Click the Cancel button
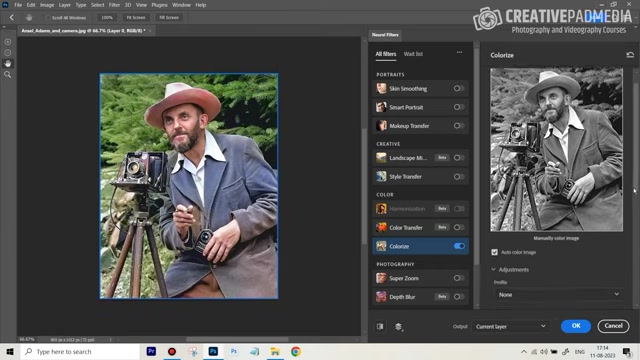 click(613, 326)
